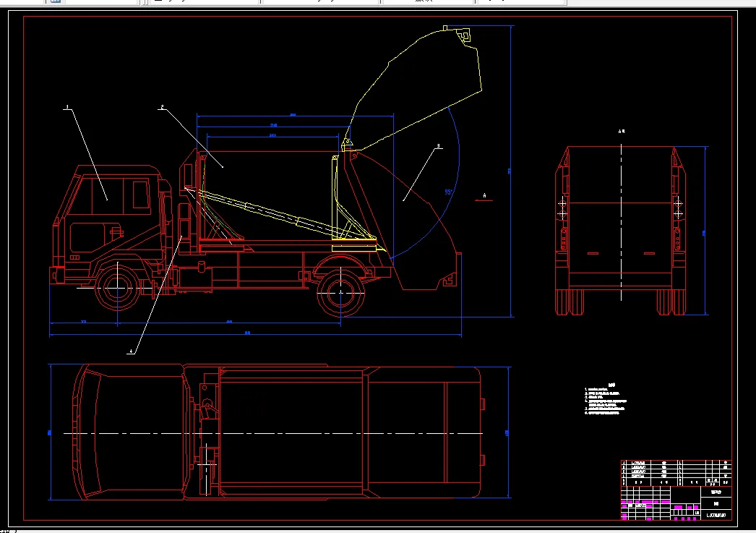Select part callout number 2 above the container
The height and width of the screenshot is (533, 756).
162,106
